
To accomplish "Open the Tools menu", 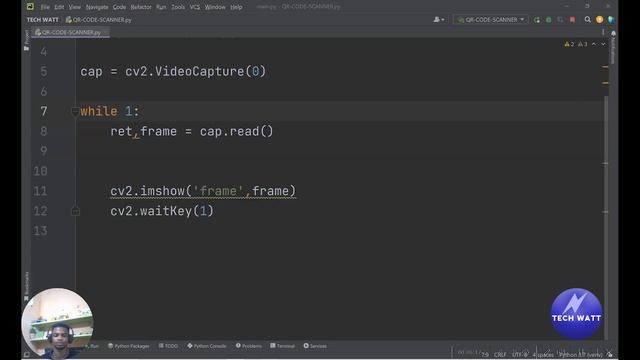I will click(x=178, y=7).
